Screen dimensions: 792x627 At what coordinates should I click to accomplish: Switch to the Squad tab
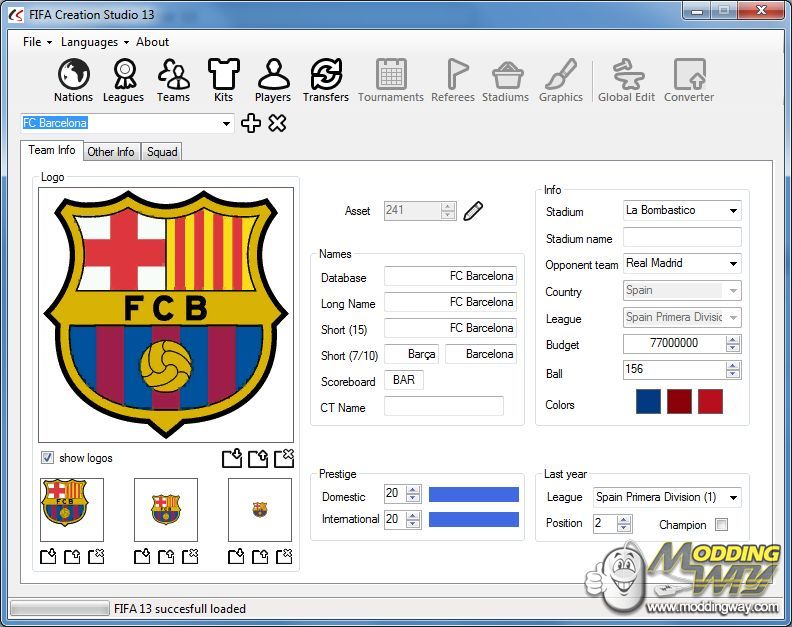point(162,152)
